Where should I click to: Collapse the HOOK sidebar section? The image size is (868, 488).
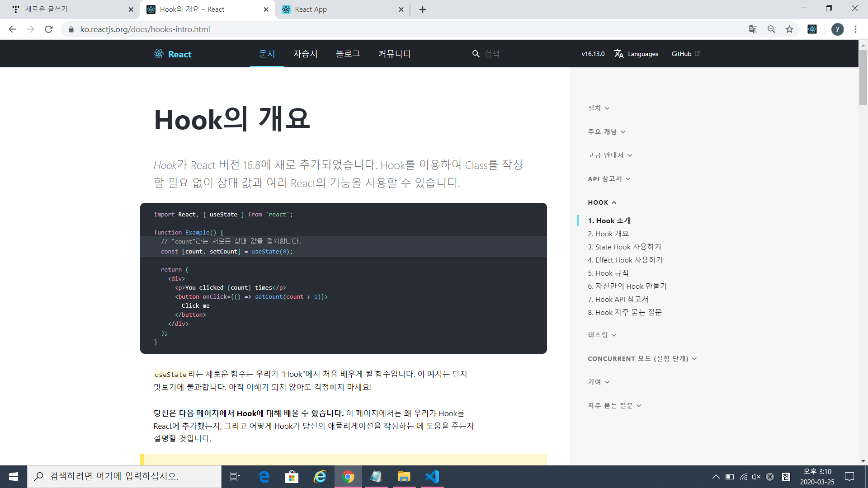click(x=602, y=202)
